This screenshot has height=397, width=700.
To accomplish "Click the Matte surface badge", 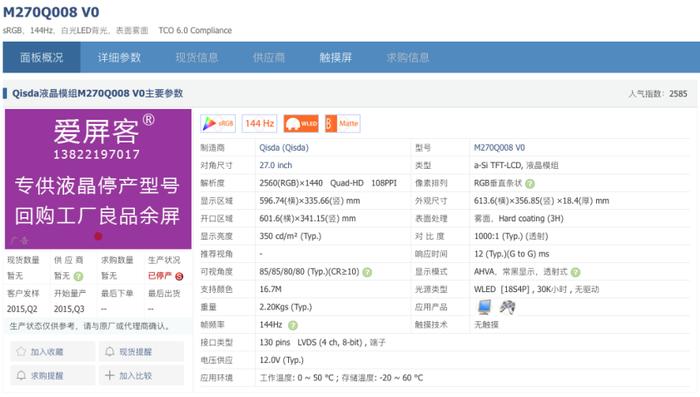I will click(x=342, y=124).
